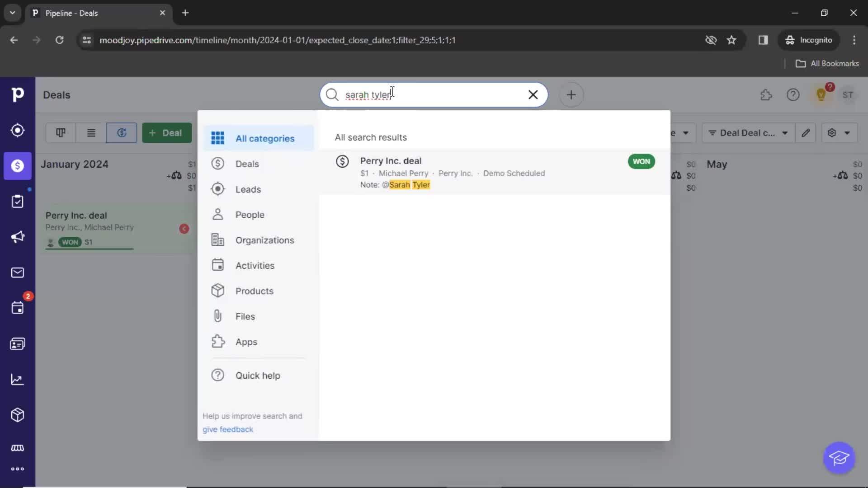This screenshot has width=868, height=488.
Task: Filter search results by Apps
Action: click(x=259, y=342)
